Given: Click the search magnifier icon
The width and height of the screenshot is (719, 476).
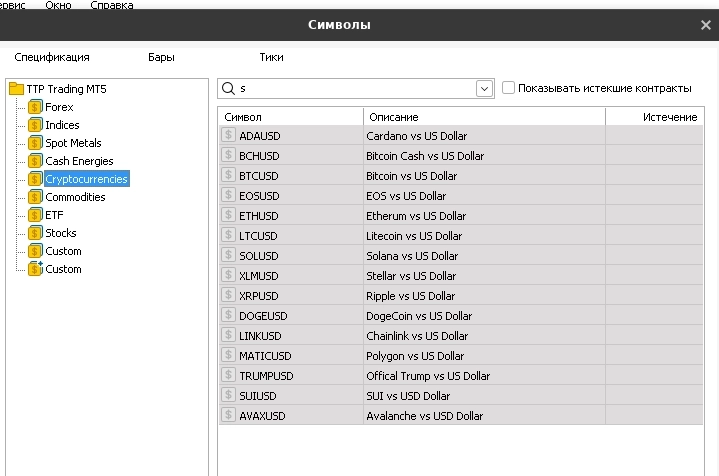Looking at the screenshot, I should tap(228, 88).
